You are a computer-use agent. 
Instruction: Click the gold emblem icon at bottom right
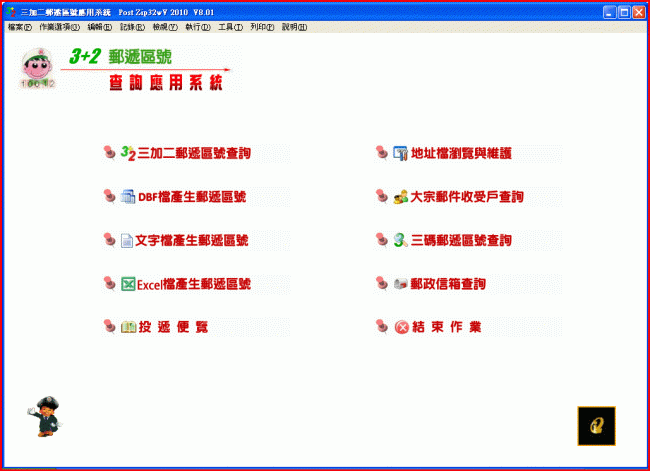[x=596, y=425]
